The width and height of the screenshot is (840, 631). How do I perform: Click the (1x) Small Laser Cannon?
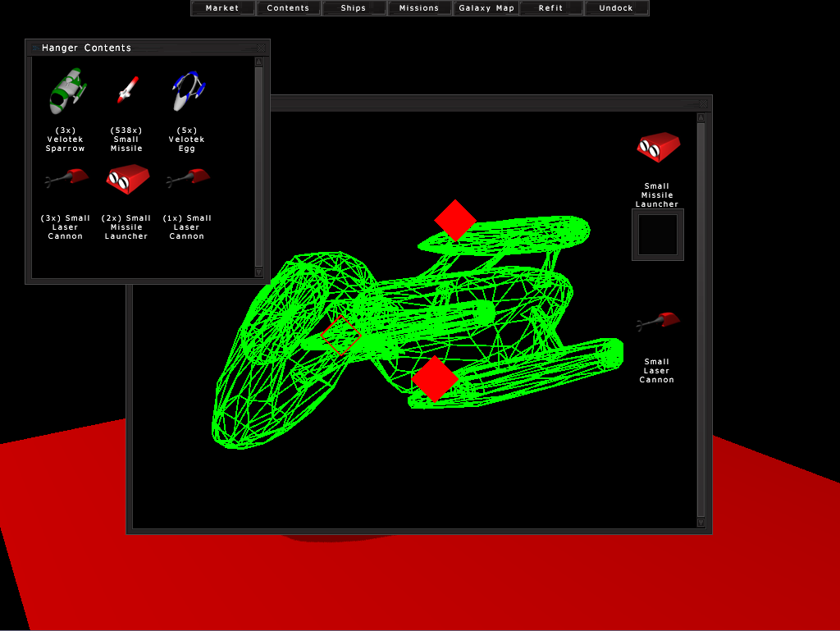(187, 177)
